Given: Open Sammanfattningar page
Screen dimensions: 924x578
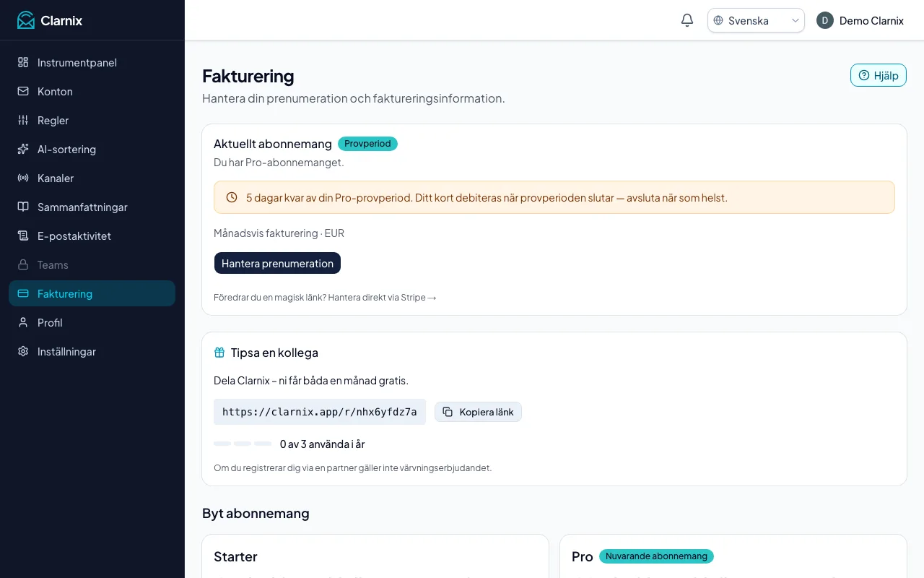Looking at the screenshot, I should tap(92, 207).
